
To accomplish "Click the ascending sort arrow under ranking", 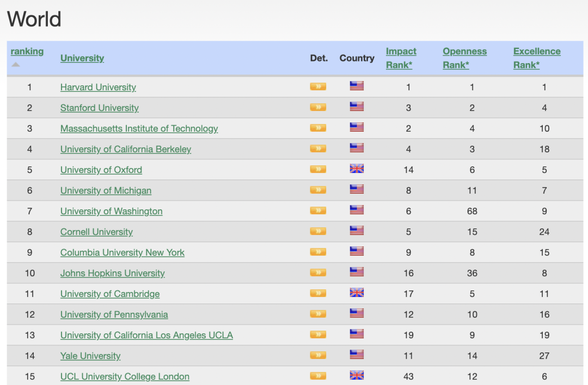I will (15, 64).
